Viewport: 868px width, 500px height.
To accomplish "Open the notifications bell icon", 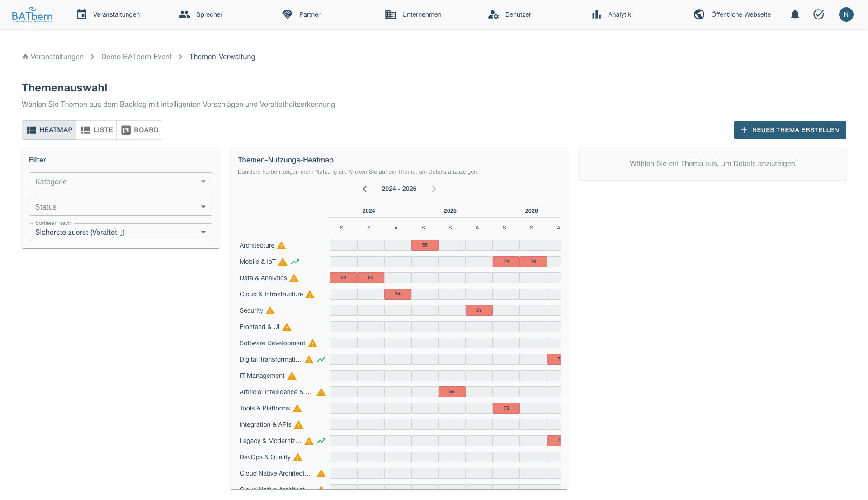I will [x=795, y=14].
